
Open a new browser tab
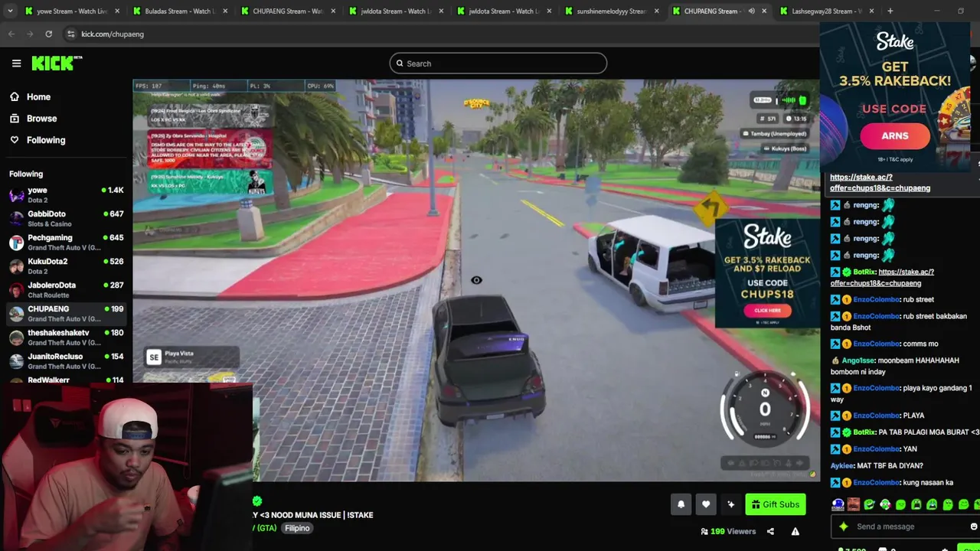point(890,11)
